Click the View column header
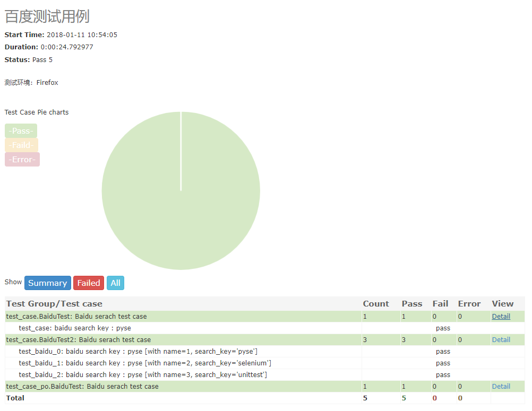The image size is (532, 411). pyautogui.click(x=502, y=303)
